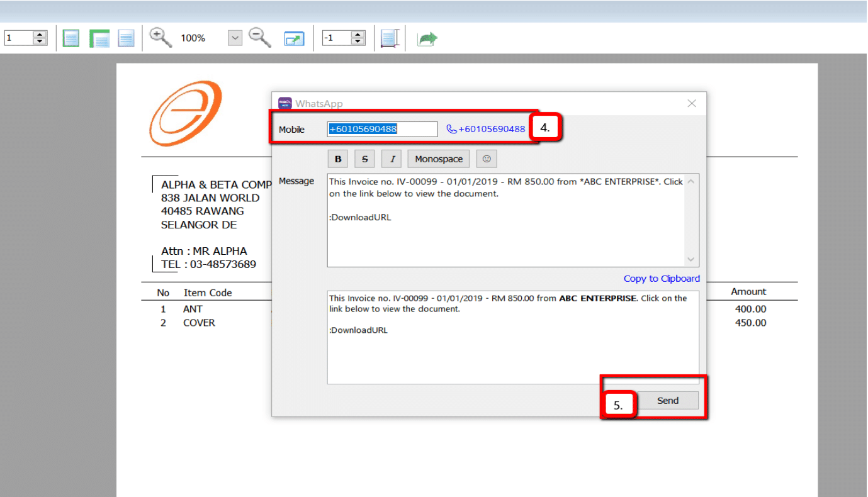Toggle italic formatting button
Screen dimensions: 868x497
tap(392, 159)
